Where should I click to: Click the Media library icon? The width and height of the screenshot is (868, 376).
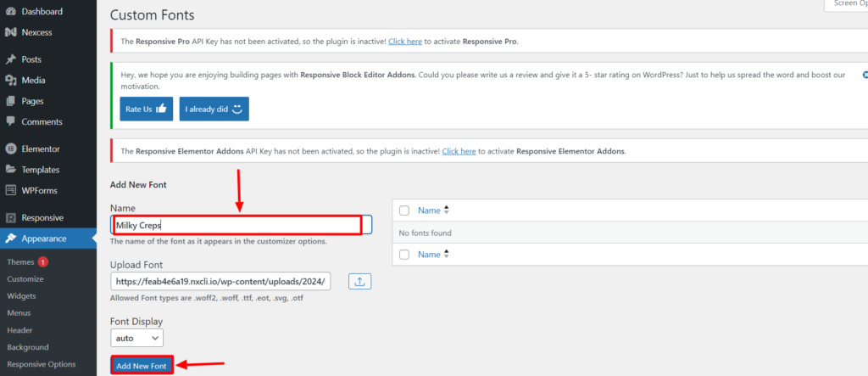click(x=10, y=81)
